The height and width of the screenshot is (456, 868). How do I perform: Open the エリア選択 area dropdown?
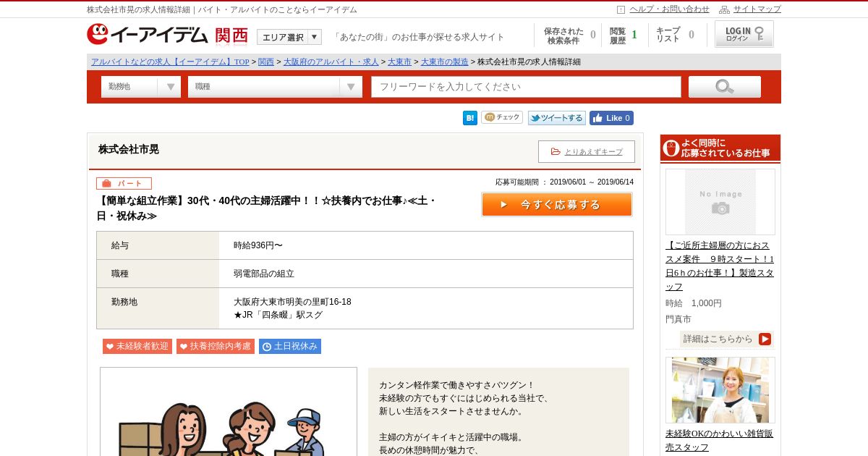coord(289,37)
